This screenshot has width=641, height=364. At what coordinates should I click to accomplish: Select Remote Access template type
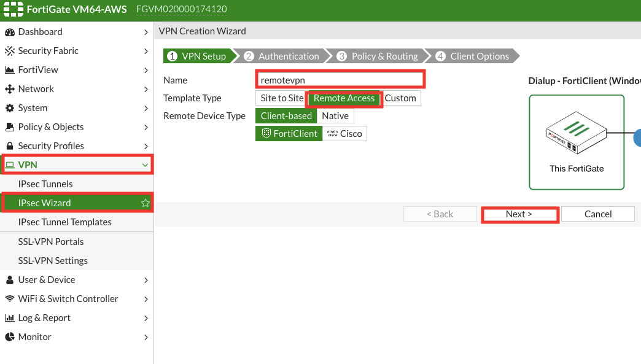344,98
